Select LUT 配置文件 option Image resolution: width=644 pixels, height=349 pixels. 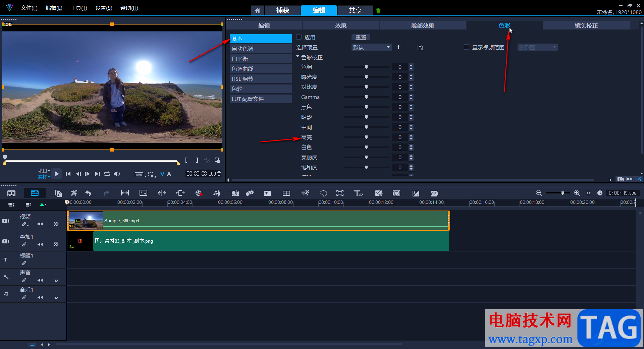[x=261, y=99]
